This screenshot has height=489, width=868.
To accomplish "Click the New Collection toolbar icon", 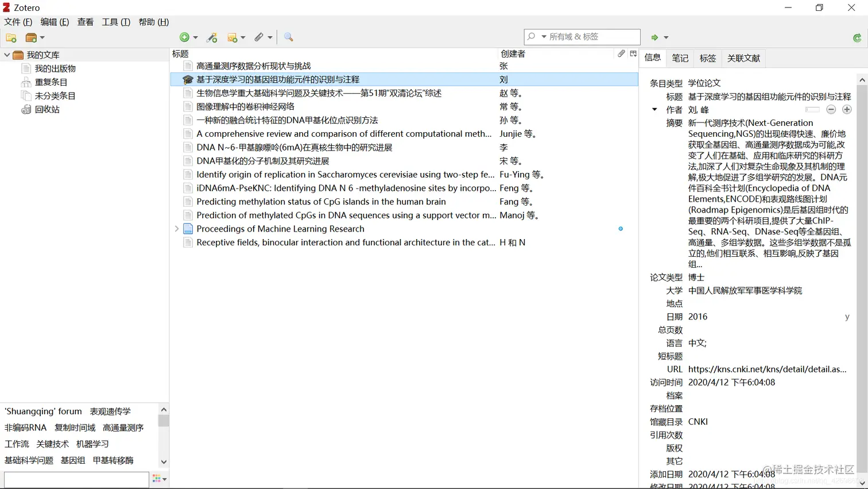I will click(11, 38).
